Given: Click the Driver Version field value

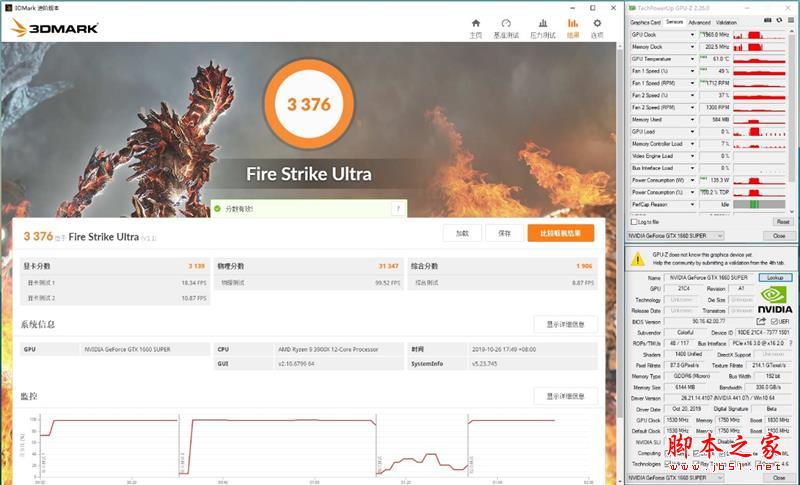Looking at the screenshot, I should click(x=728, y=398).
